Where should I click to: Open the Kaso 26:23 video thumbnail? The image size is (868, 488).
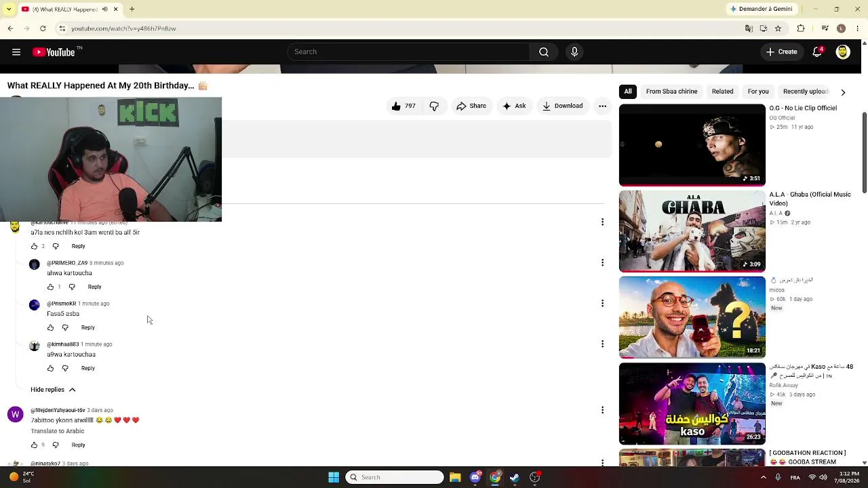pos(692,404)
